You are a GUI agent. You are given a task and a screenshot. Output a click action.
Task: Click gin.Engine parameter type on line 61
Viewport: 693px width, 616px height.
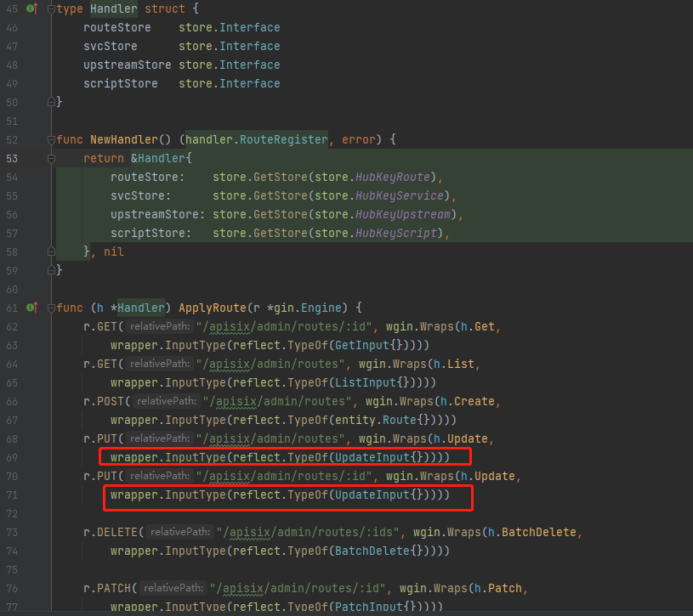308,308
